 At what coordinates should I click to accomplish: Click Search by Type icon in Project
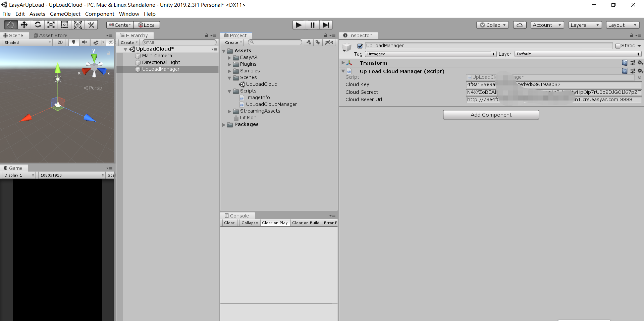[309, 43]
